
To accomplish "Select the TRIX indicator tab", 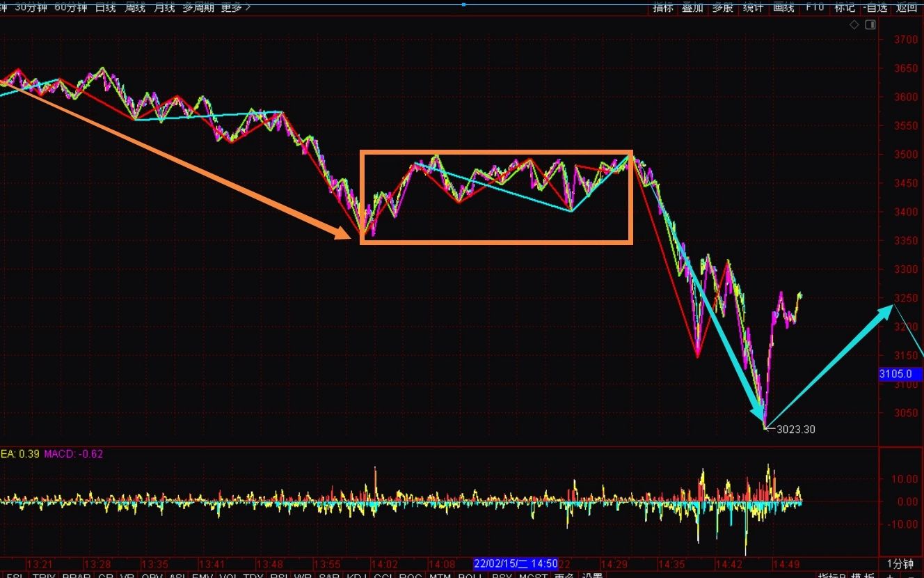I will coord(44,575).
